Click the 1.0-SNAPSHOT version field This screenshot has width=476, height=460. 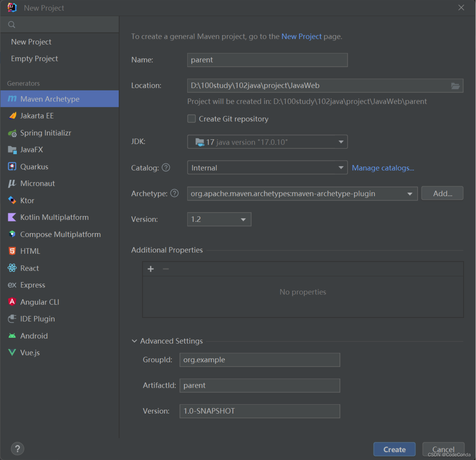[x=260, y=411]
